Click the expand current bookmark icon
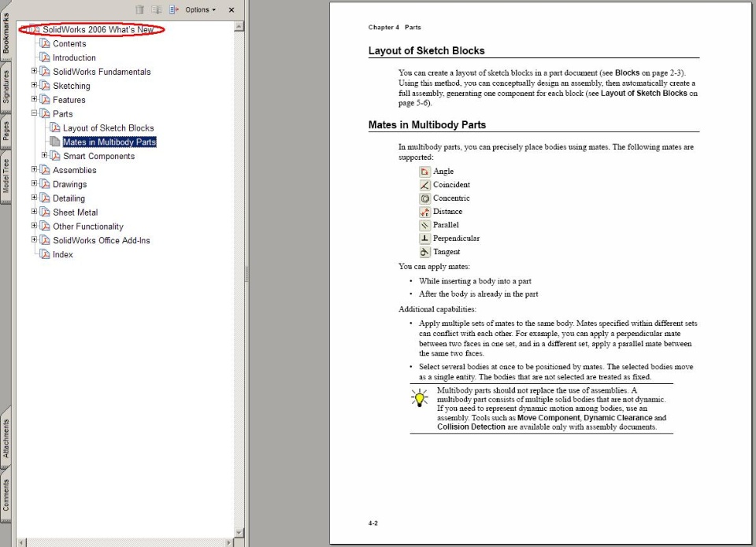Image resolution: width=756 pixels, height=547 pixels. 173,9
